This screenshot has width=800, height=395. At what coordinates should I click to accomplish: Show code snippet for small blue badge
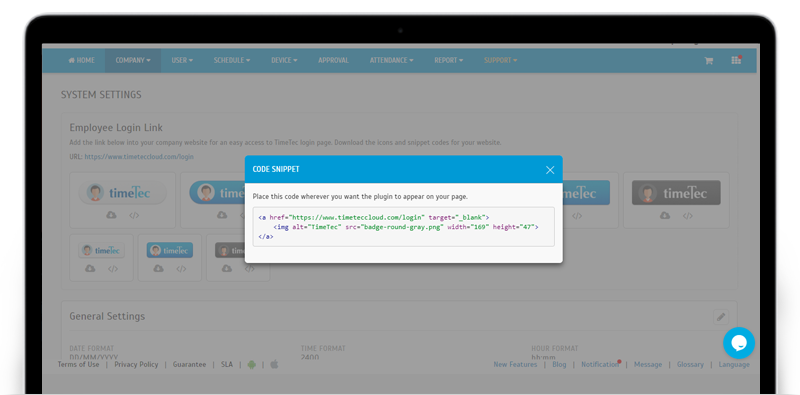point(181,268)
